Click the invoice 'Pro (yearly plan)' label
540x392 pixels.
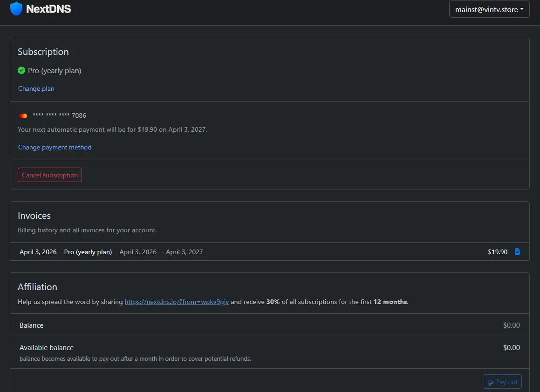tap(88, 252)
